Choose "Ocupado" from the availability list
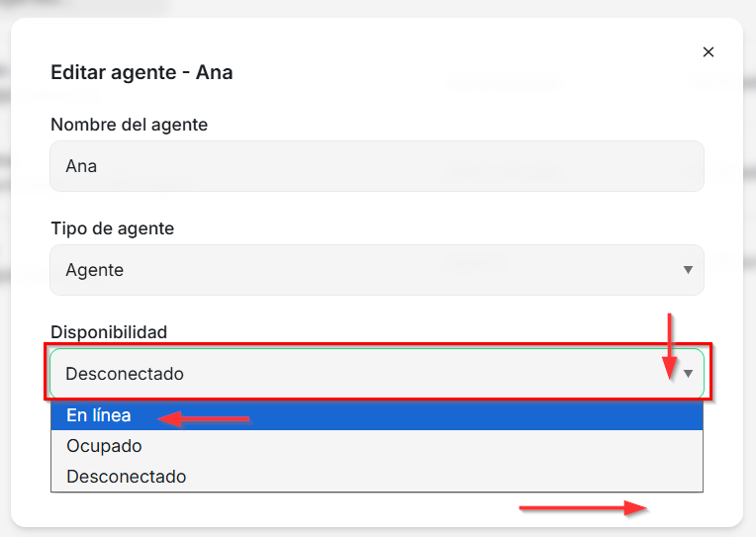 (104, 446)
